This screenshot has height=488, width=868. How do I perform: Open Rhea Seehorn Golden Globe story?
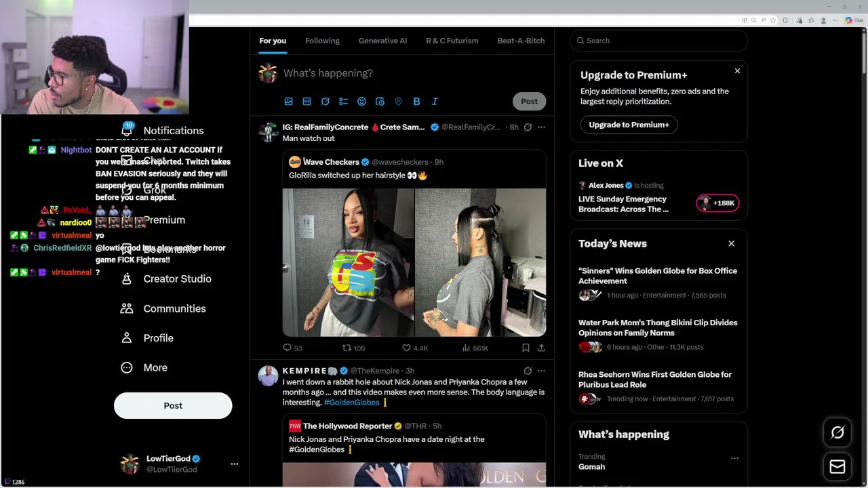(655, 380)
